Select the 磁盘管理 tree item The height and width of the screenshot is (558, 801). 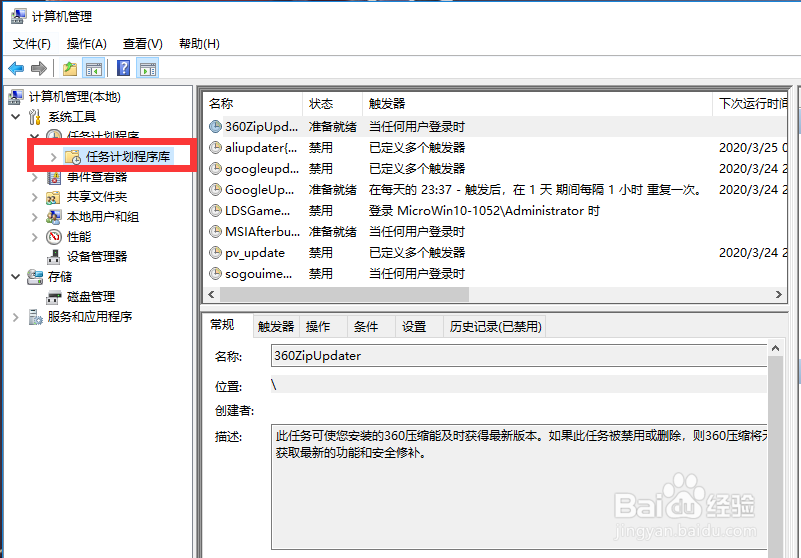tap(91, 297)
